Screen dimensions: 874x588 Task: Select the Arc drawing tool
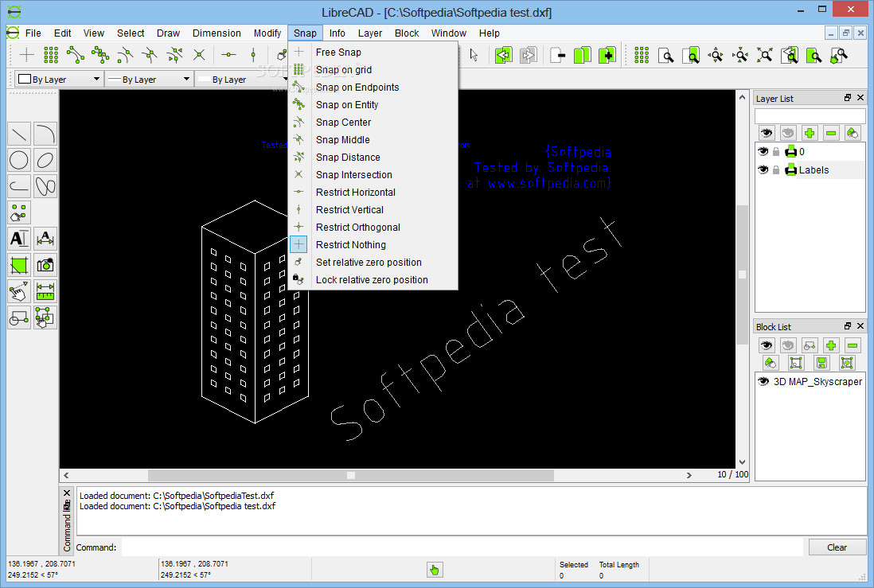click(45, 134)
